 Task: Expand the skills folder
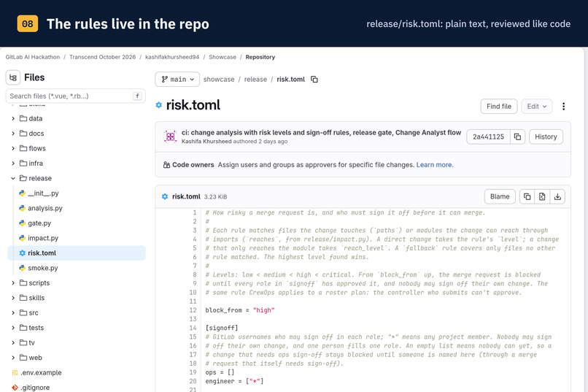click(13, 298)
